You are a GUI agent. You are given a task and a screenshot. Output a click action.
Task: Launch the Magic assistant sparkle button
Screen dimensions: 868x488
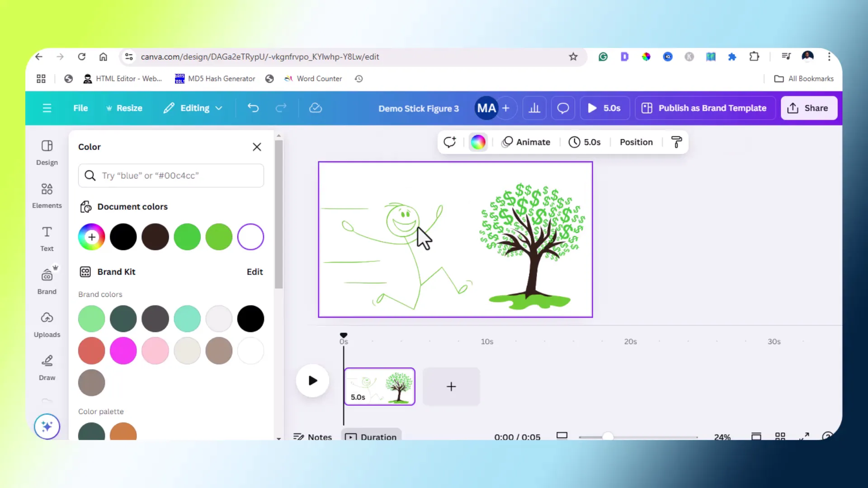coord(47,426)
